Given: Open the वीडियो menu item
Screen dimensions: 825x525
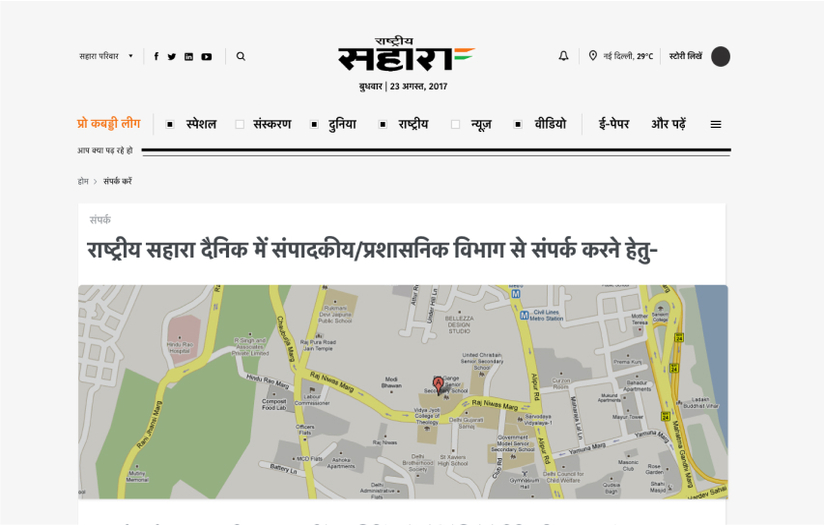Looking at the screenshot, I should point(550,124).
